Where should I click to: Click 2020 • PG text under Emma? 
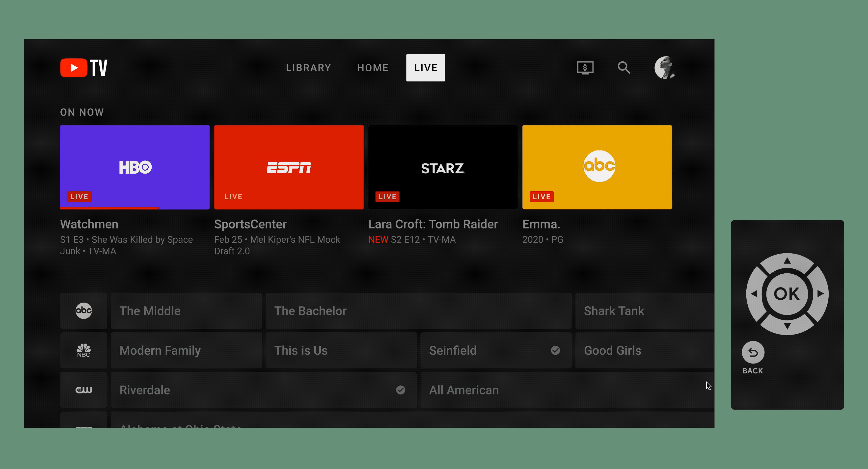[x=542, y=239]
